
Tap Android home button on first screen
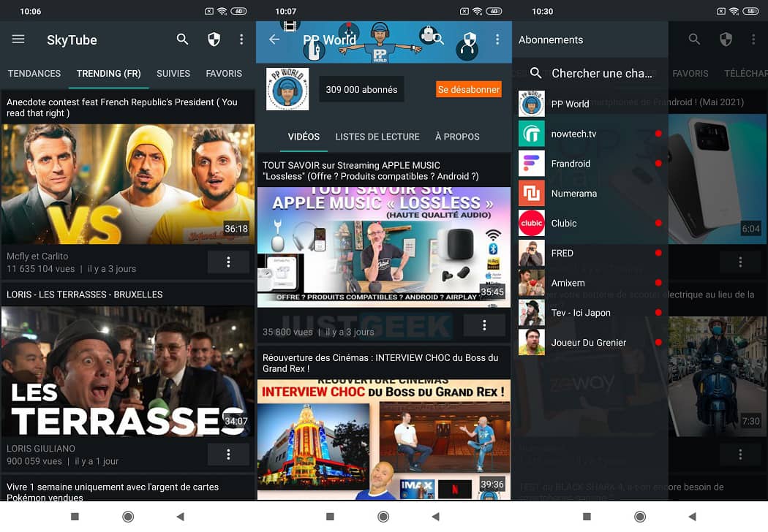128,517
